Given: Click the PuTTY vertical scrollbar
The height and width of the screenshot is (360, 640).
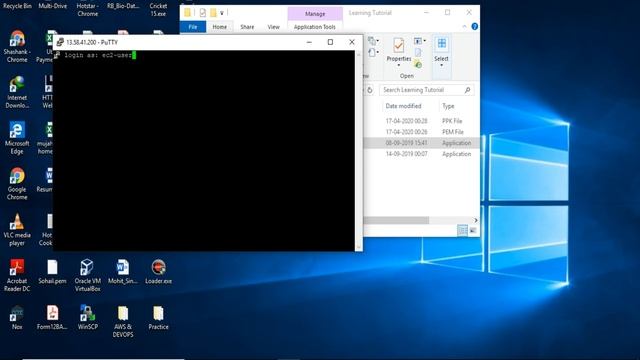Looking at the screenshot, I should pos(359,151).
